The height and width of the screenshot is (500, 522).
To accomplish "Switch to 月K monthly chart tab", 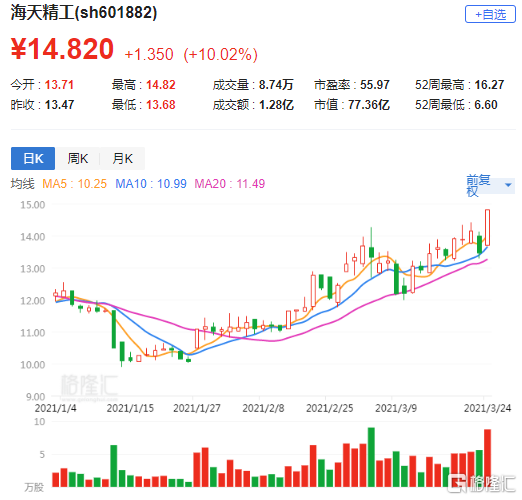I will click(123, 158).
